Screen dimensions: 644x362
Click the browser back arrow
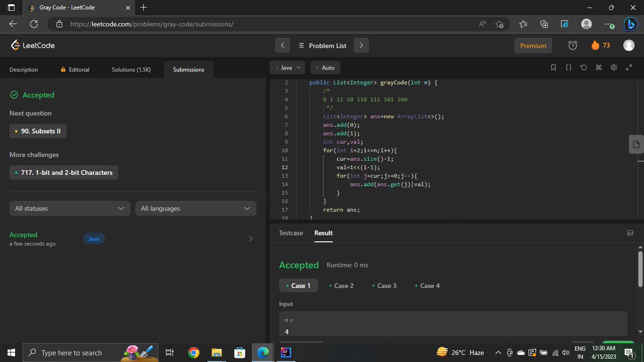pos(13,24)
